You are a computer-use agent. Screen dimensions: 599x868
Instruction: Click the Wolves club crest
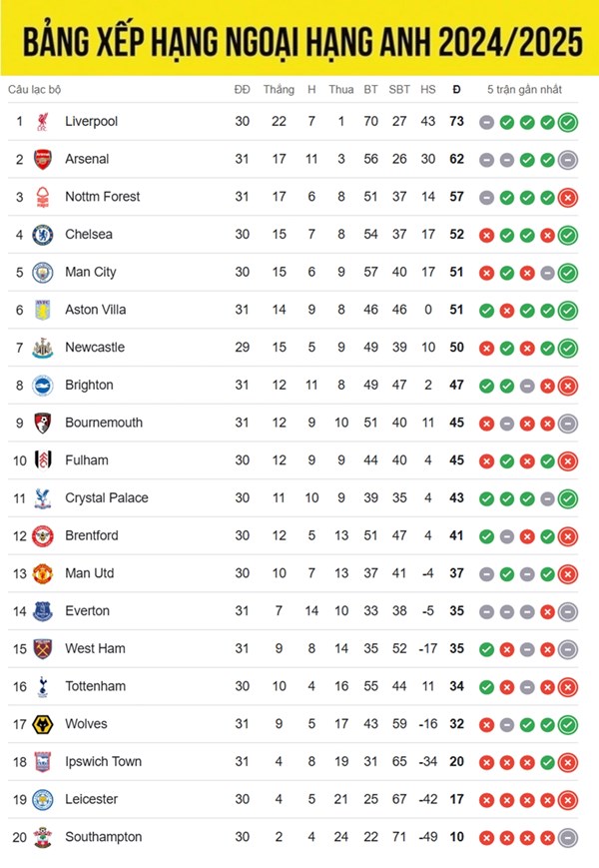[43, 724]
